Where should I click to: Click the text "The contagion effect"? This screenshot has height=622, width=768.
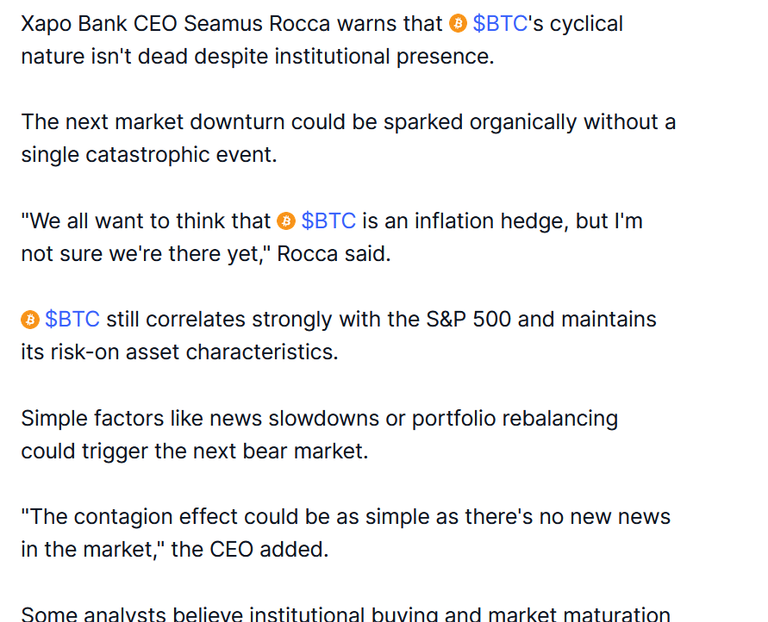tap(121, 517)
